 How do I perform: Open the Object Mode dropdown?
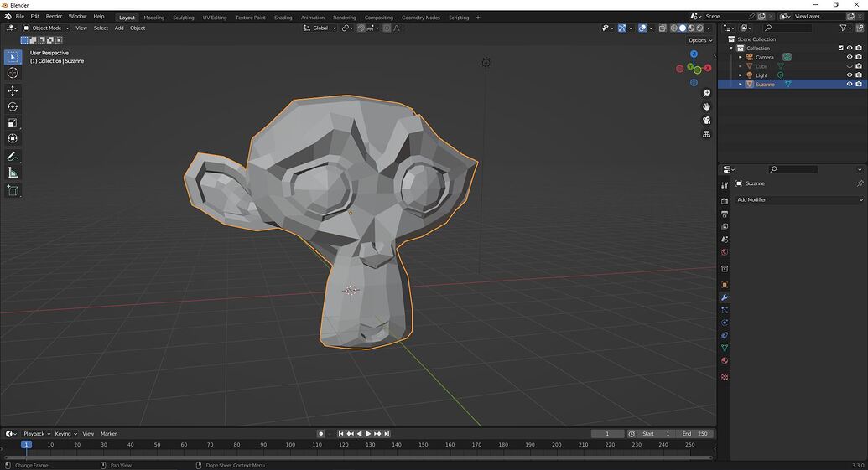(46, 28)
